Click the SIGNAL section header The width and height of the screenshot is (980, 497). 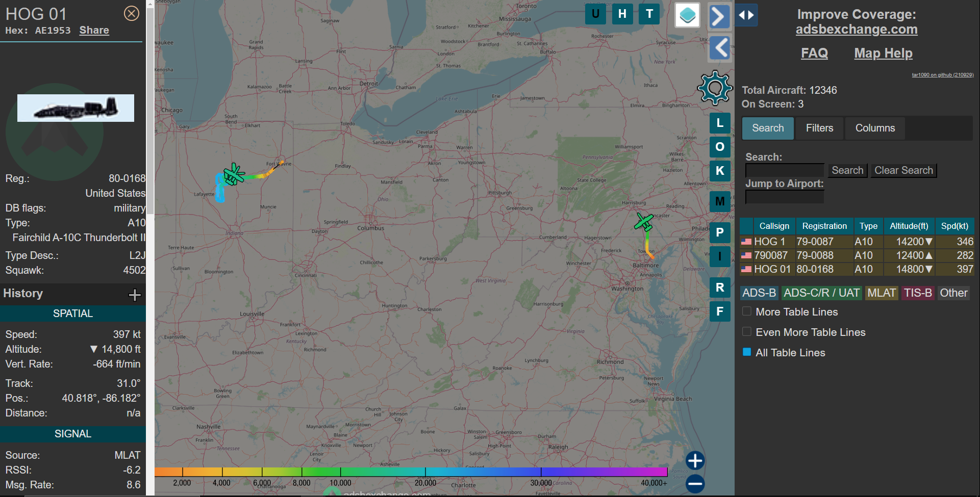click(73, 434)
